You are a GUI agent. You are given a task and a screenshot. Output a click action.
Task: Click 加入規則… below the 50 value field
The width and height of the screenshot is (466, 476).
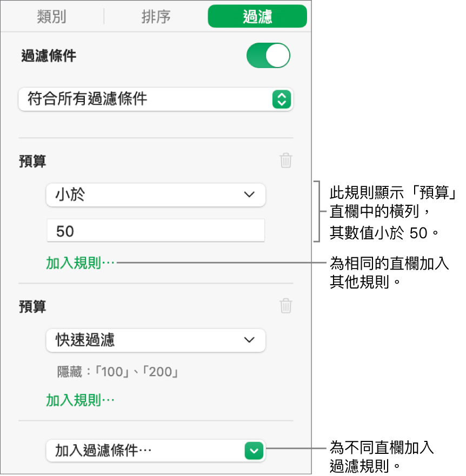click(81, 263)
